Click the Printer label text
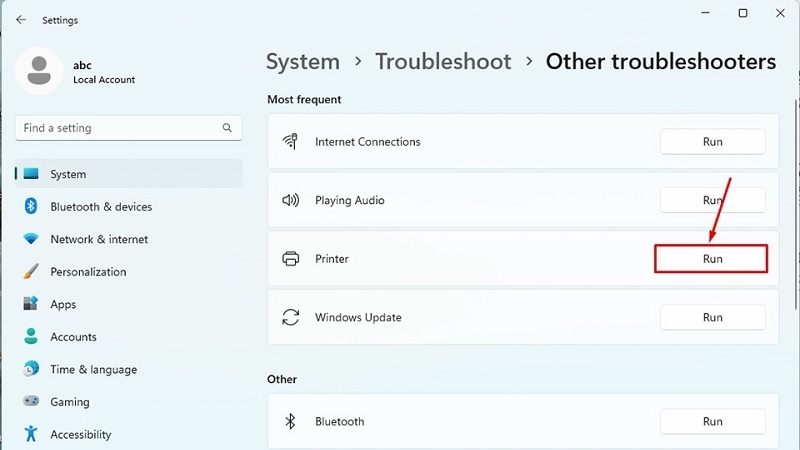Viewport: 800px width, 450px height. point(332,259)
